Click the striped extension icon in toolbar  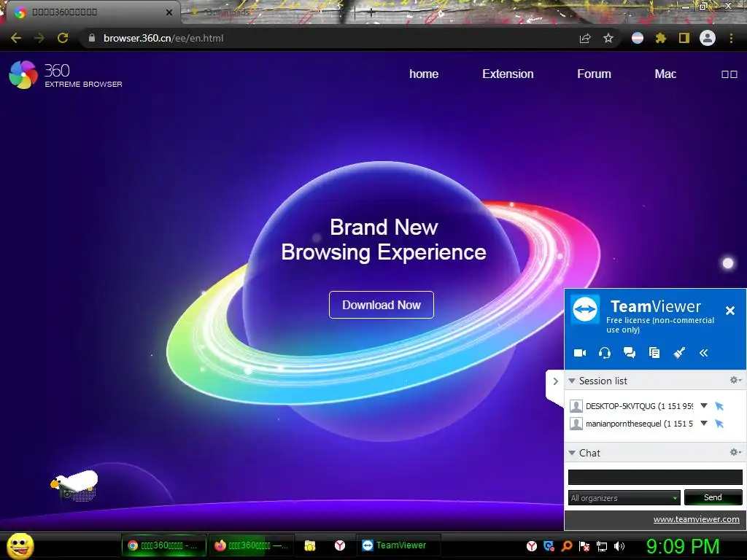click(x=638, y=38)
